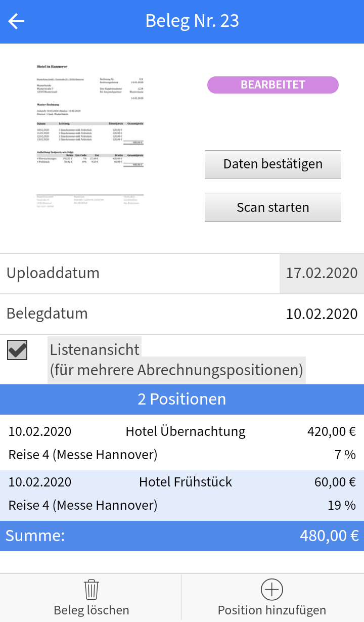Screen dimensions: 364x622
Task: Tap the Beleg Nr. 23 title
Action: [x=192, y=21]
